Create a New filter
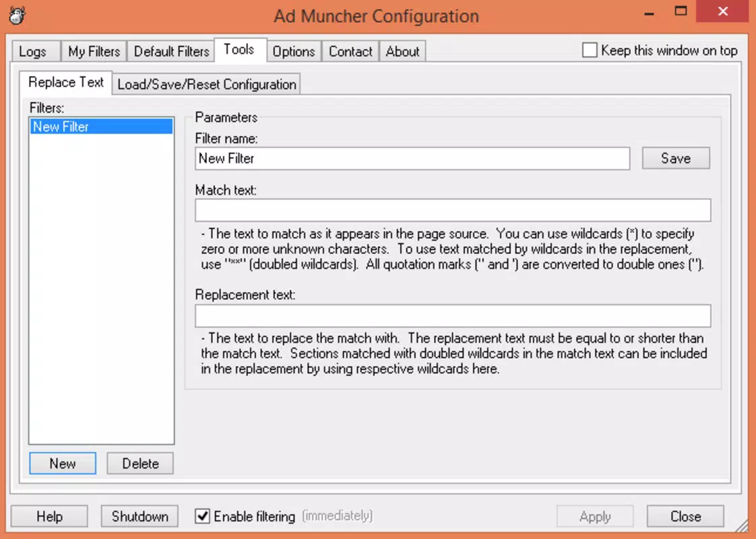This screenshot has width=756, height=539. pos(63,464)
